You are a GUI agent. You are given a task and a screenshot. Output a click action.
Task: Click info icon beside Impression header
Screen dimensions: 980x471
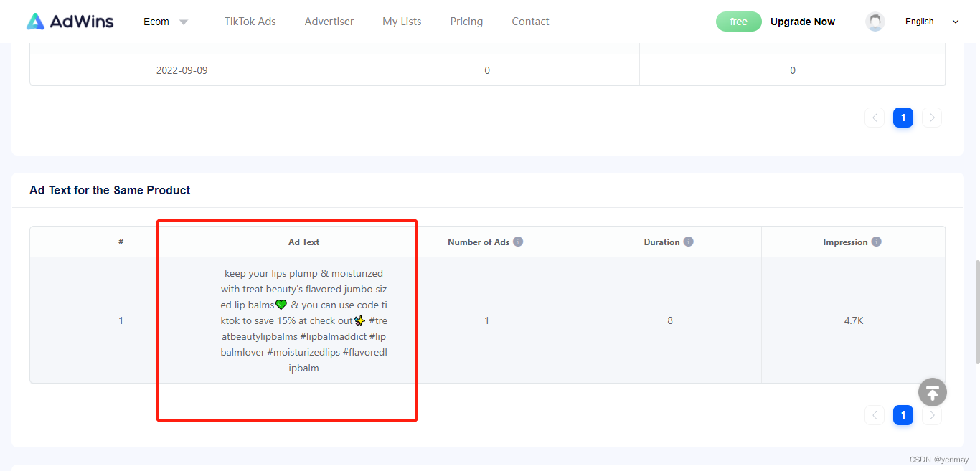click(x=876, y=242)
